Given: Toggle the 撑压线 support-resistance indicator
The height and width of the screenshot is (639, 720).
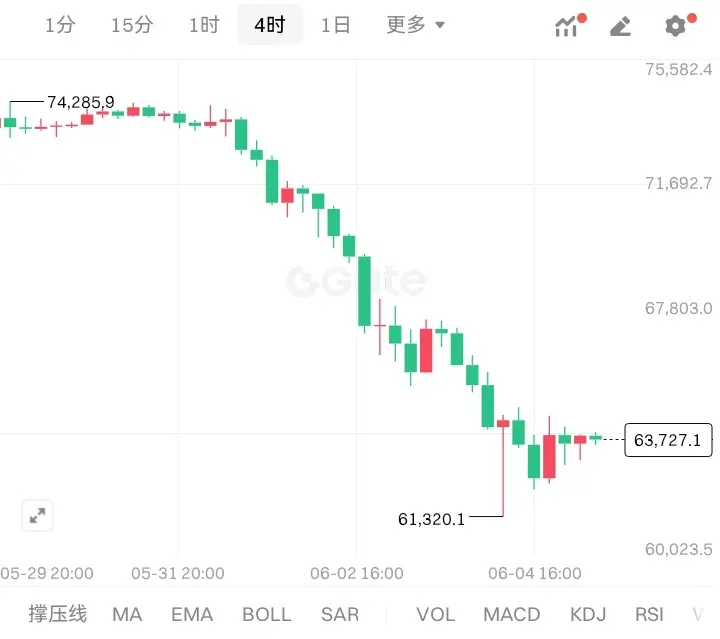Looking at the screenshot, I should pyautogui.click(x=57, y=614).
